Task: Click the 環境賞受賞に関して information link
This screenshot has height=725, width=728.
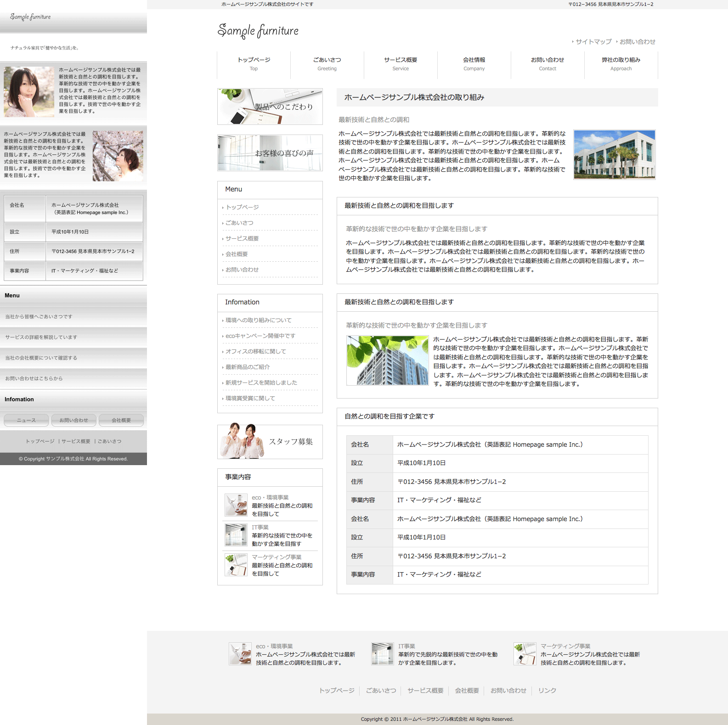Action: (250, 398)
